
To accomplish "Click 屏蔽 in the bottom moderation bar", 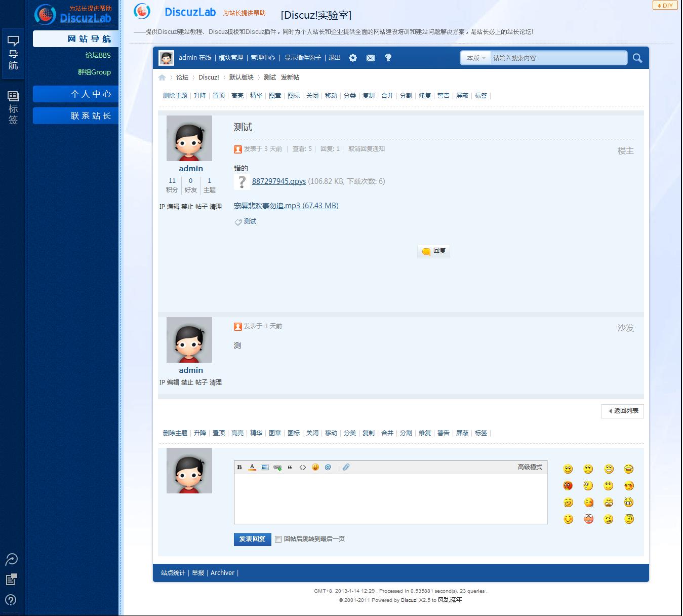I will (x=462, y=433).
